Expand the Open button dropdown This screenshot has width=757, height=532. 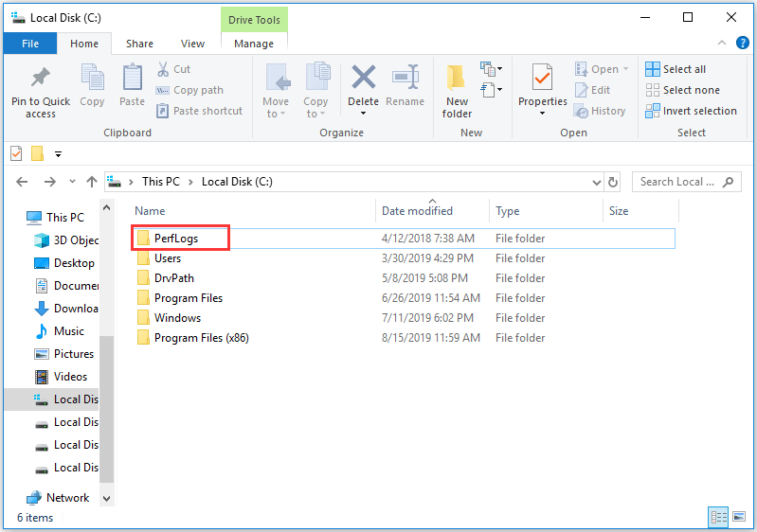[625, 69]
